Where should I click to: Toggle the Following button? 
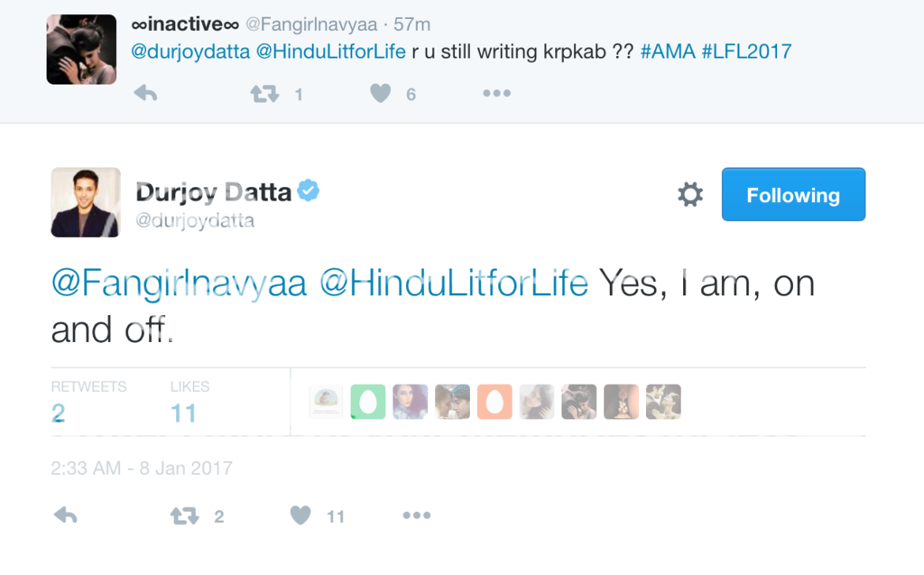click(793, 194)
